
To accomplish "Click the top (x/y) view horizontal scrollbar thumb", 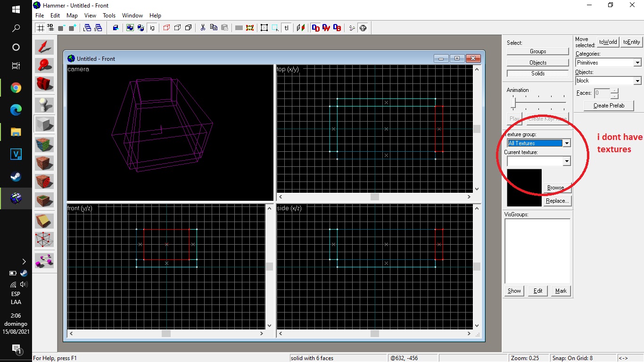I will tap(375, 197).
